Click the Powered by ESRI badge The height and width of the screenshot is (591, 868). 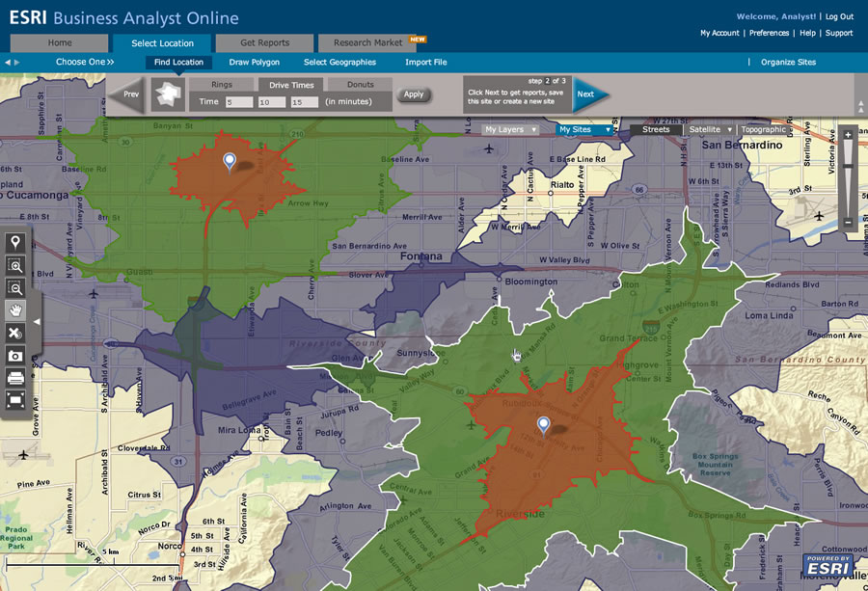828,566
